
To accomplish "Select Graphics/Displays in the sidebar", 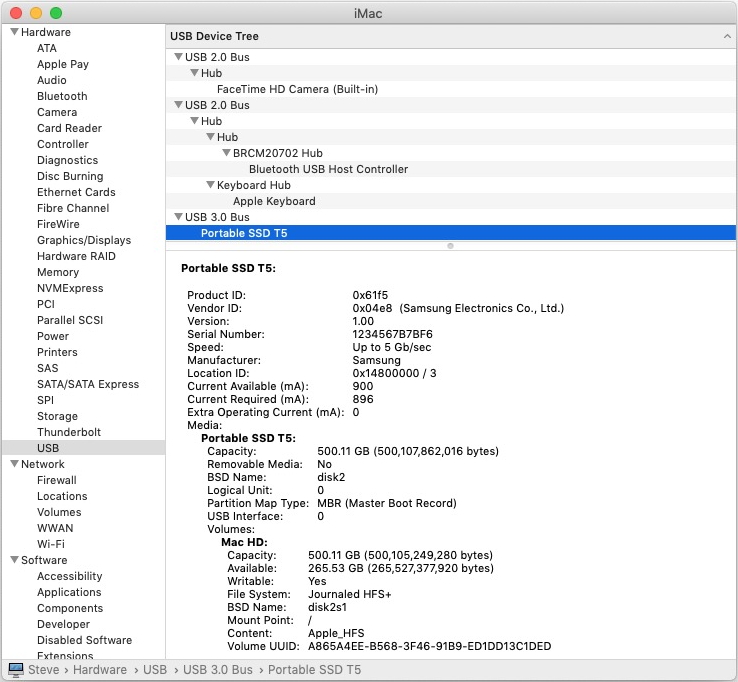I will coord(84,240).
